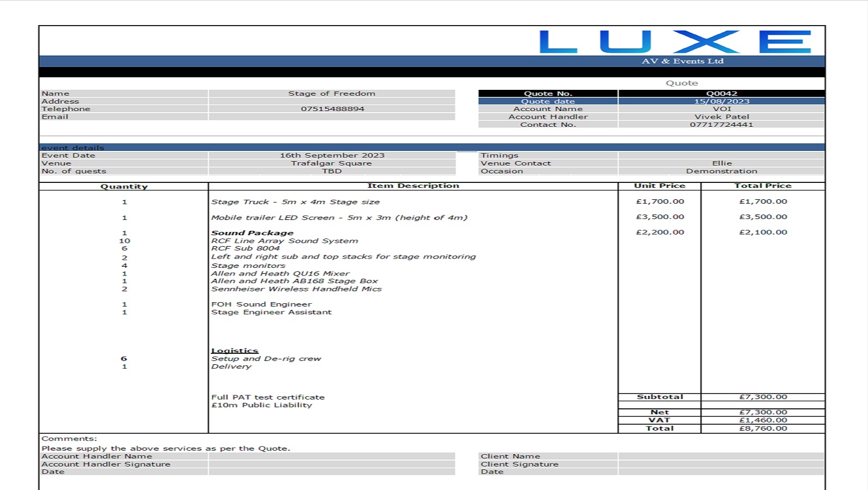This screenshot has height=490, width=868.
Task: Click the £1,700.00 unit price
Action: pos(660,201)
